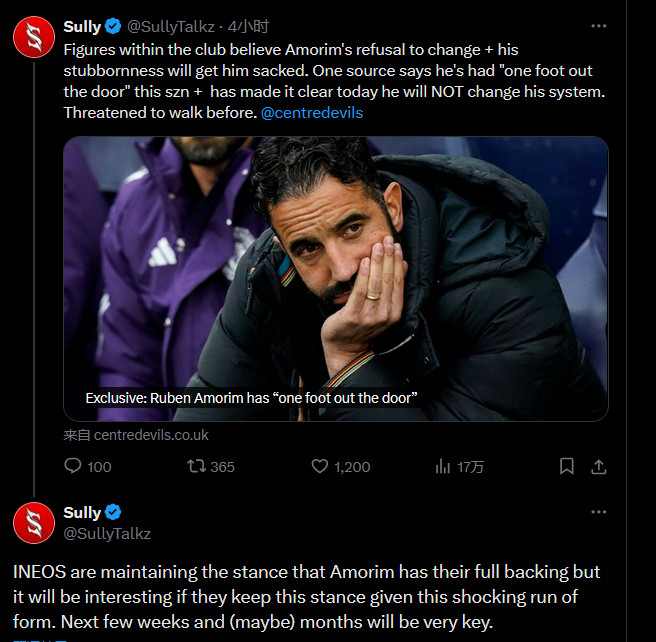Click Sully's red avatar on second tweet
Image resolution: width=656 pixels, height=642 pixels.
[x=34, y=523]
